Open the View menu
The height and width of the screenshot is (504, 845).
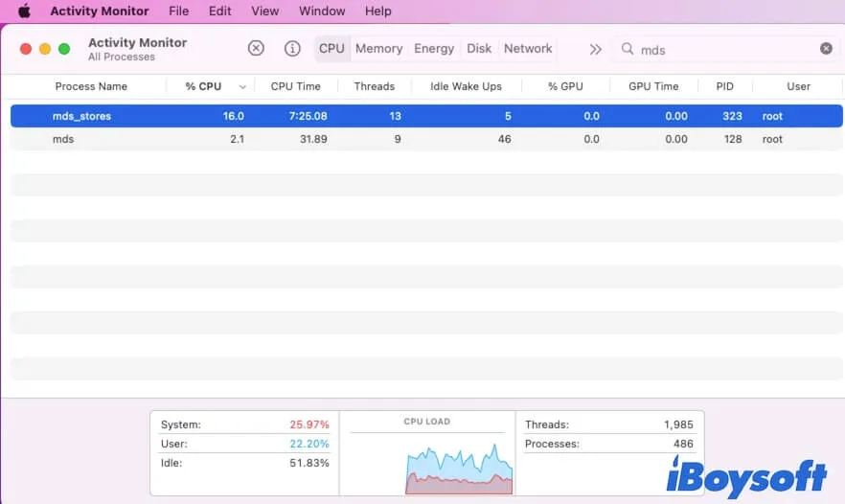point(264,11)
